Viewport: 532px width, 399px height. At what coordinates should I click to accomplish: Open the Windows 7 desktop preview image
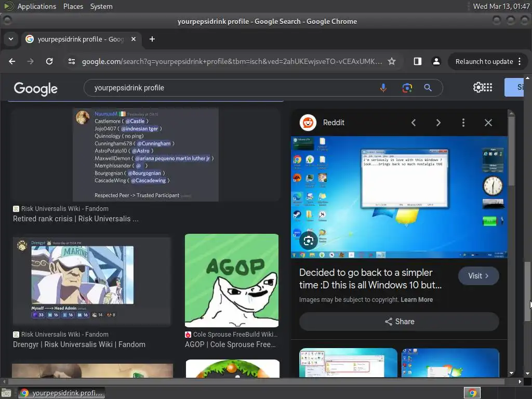click(399, 197)
